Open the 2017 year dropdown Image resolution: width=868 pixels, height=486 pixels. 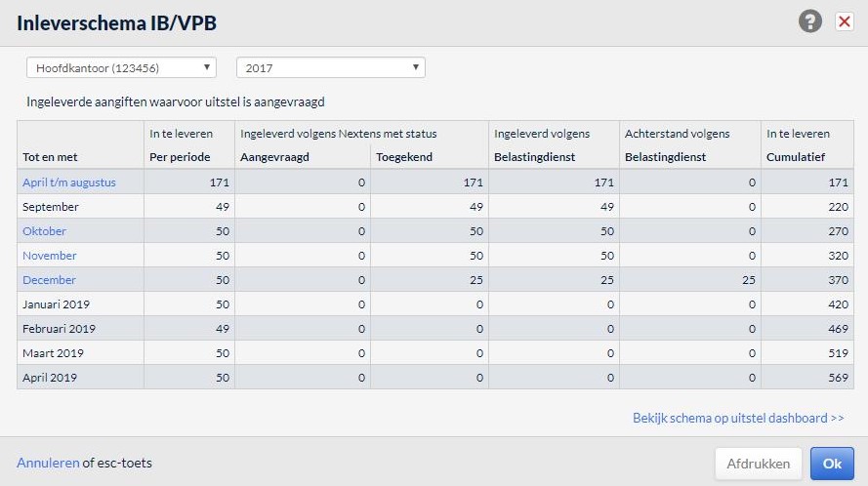pyautogui.click(x=330, y=67)
